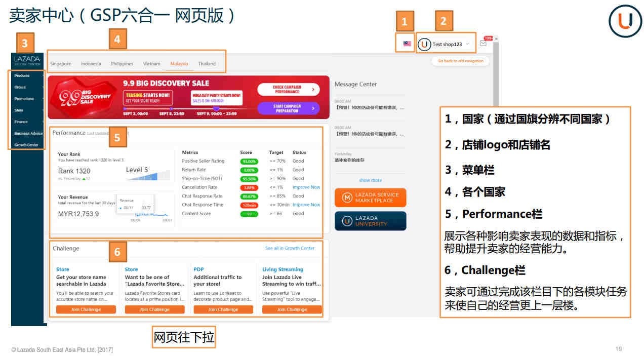Image resolution: width=644 pixels, height=356 pixels.
Task: Click the Test shop123 store logo
Action: (x=424, y=44)
